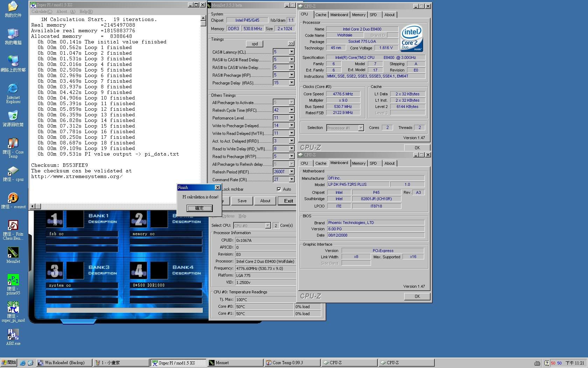The width and height of the screenshot is (588, 368).
Task: Click the Internet Explorer quick launch icon
Action: pyautogui.click(x=22, y=363)
